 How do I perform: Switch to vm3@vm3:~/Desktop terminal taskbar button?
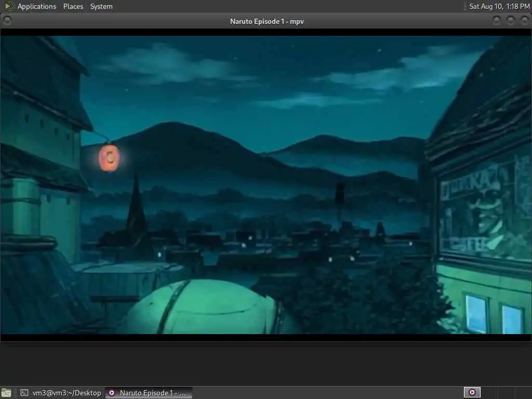click(x=60, y=393)
